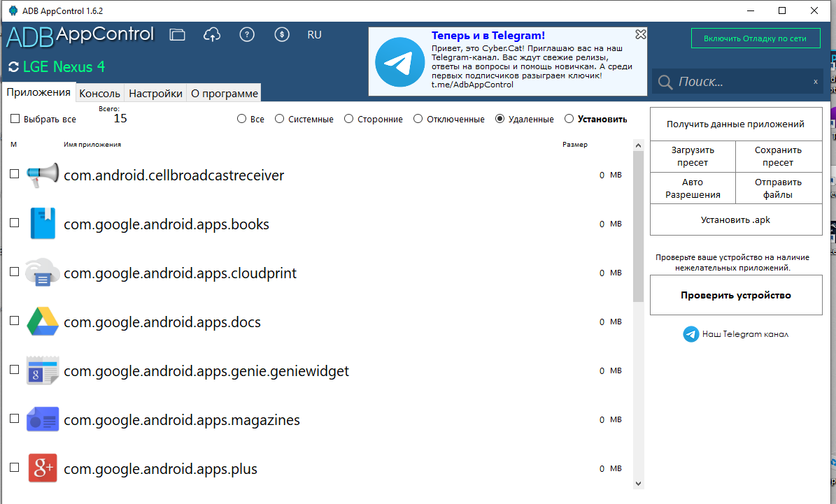This screenshot has width=836, height=504.
Task: Click the News geniewidget app icon
Action: 43,370
